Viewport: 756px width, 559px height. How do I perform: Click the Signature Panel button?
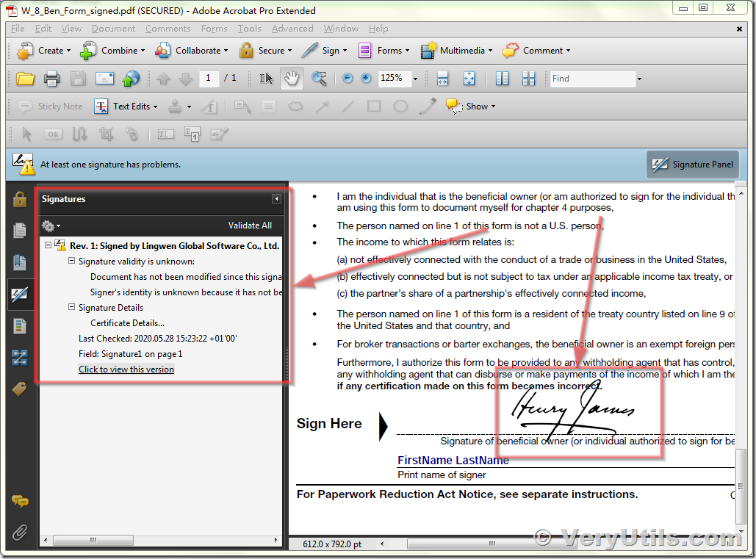coord(692,165)
